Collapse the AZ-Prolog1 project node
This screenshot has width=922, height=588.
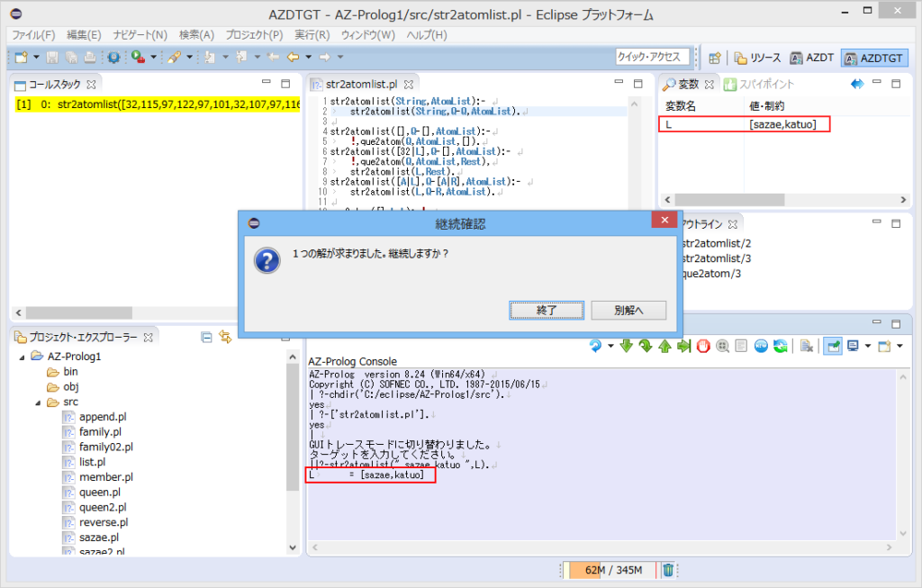click(x=23, y=356)
